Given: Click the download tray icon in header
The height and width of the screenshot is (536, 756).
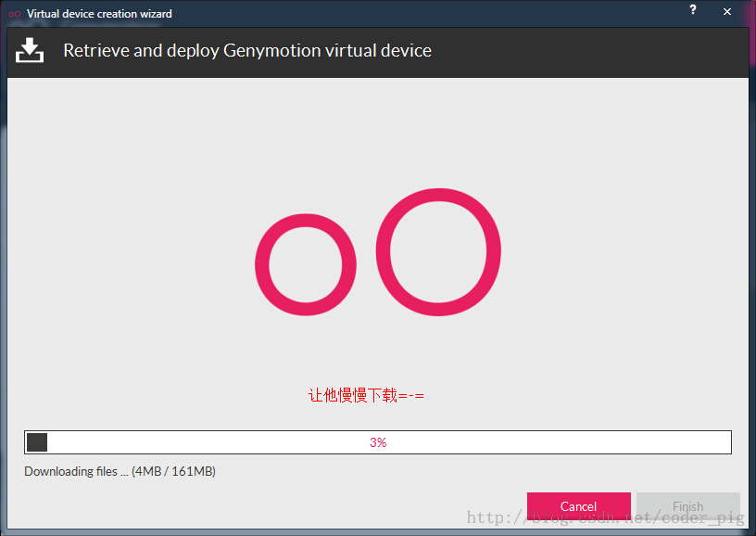Looking at the screenshot, I should [30, 51].
